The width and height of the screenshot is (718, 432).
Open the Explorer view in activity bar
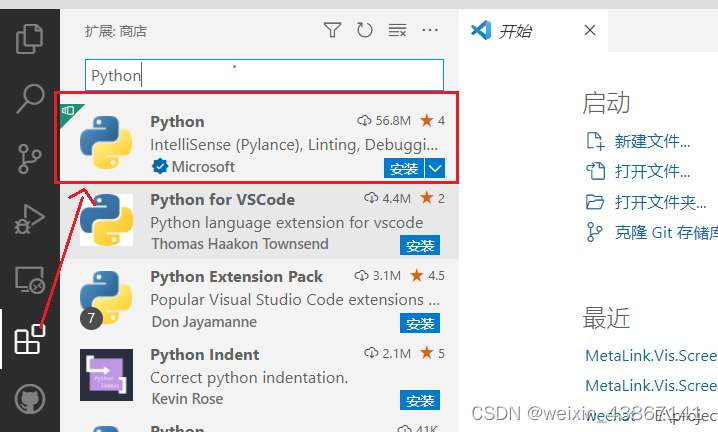[x=30, y=39]
